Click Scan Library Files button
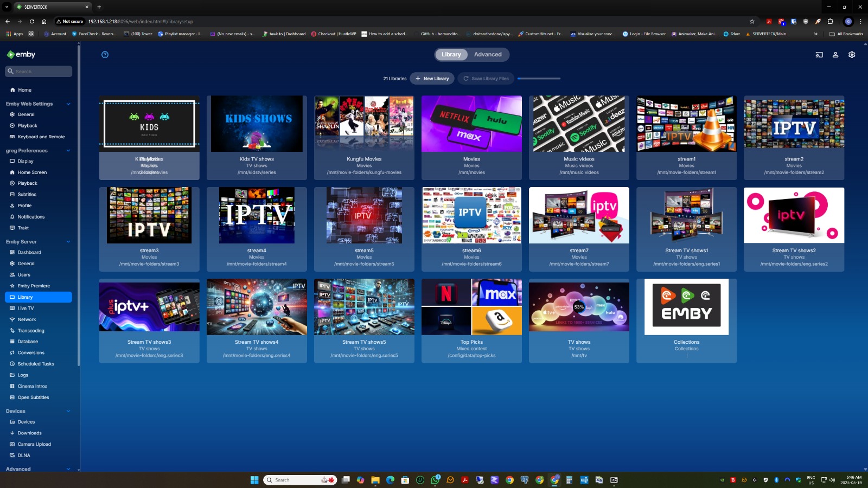868x488 pixels. (x=486, y=79)
